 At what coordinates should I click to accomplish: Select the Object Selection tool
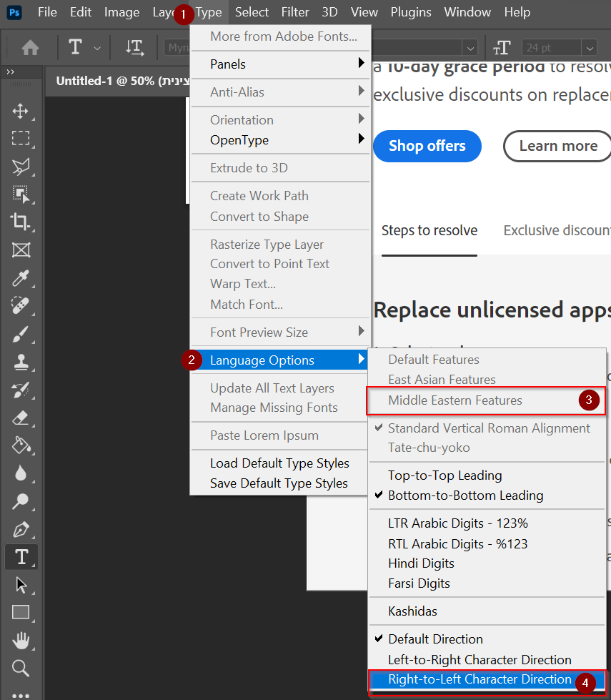[21, 194]
